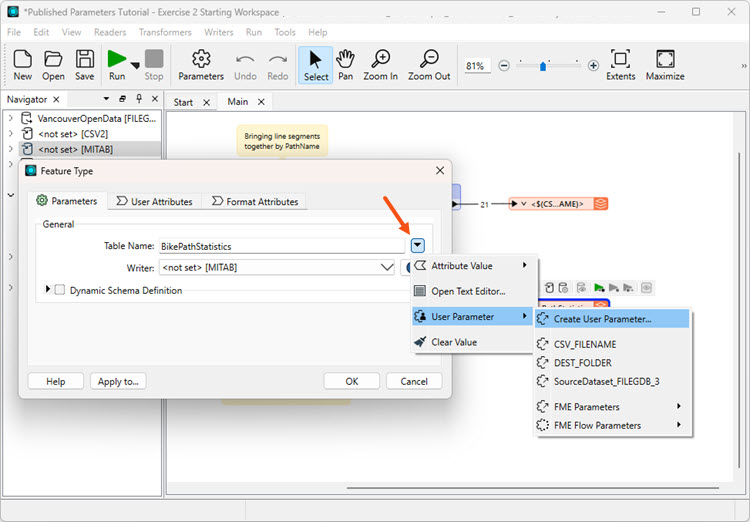Open the FME Parameters submenu

coord(612,407)
